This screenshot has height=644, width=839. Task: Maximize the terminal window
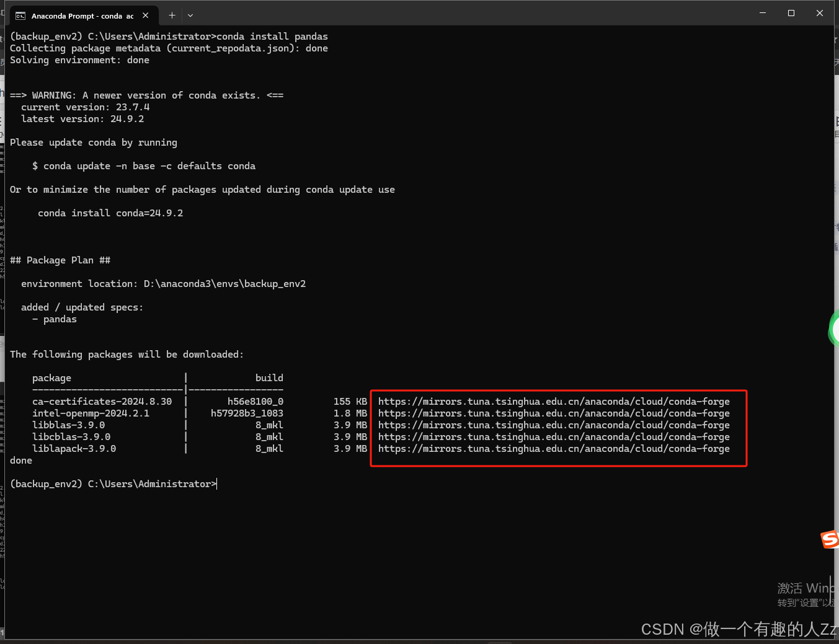pos(791,13)
